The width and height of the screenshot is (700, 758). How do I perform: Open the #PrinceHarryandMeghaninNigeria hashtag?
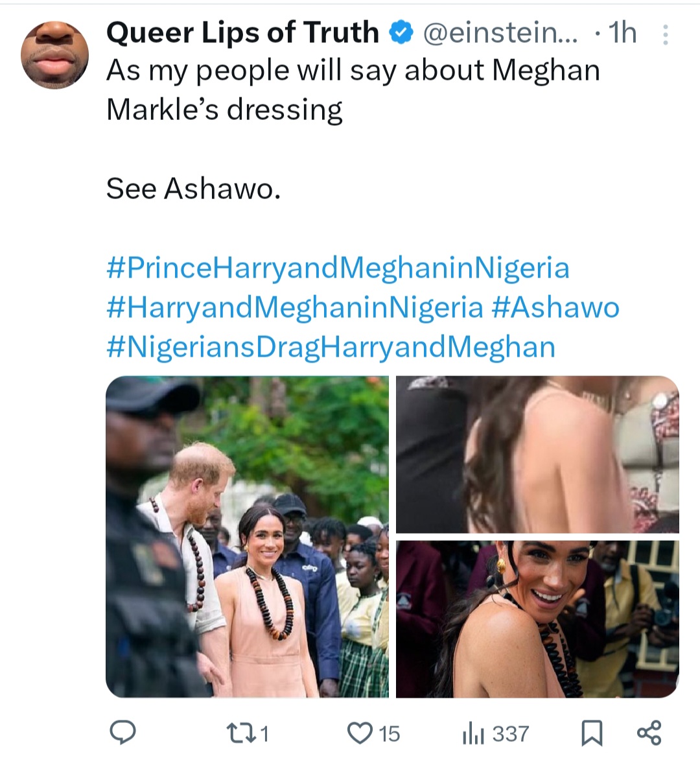click(x=338, y=268)
